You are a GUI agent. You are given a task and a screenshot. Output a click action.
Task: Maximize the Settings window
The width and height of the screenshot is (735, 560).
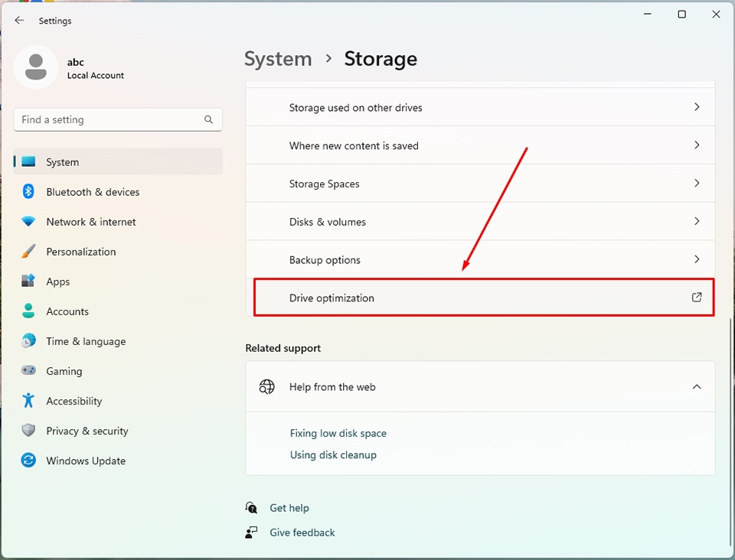[x=682, y=14]
